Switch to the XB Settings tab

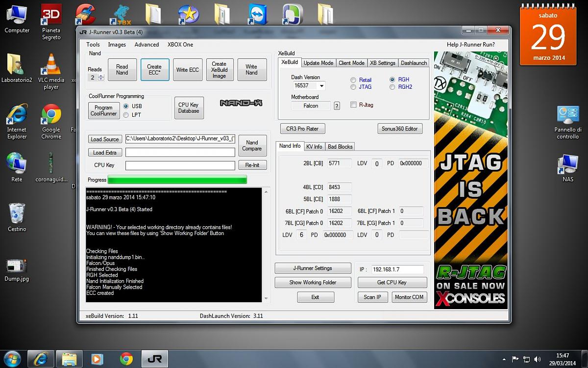(383, 63)
